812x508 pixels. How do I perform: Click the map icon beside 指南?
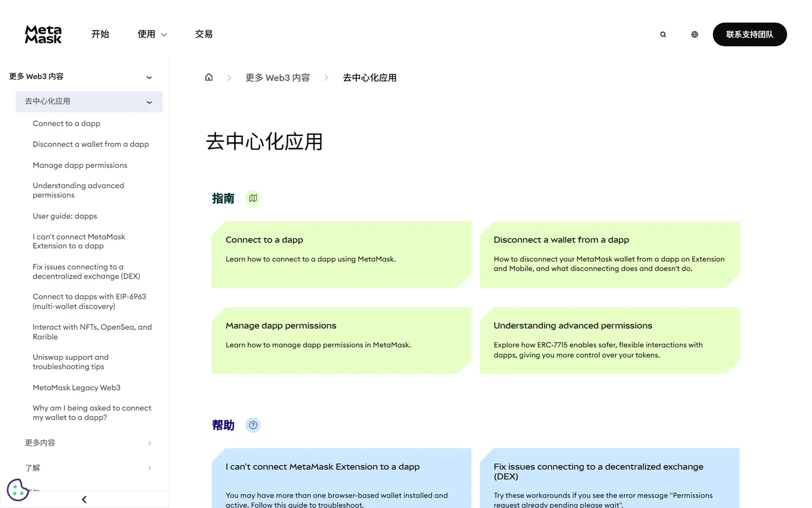click(x=253, y=198)
